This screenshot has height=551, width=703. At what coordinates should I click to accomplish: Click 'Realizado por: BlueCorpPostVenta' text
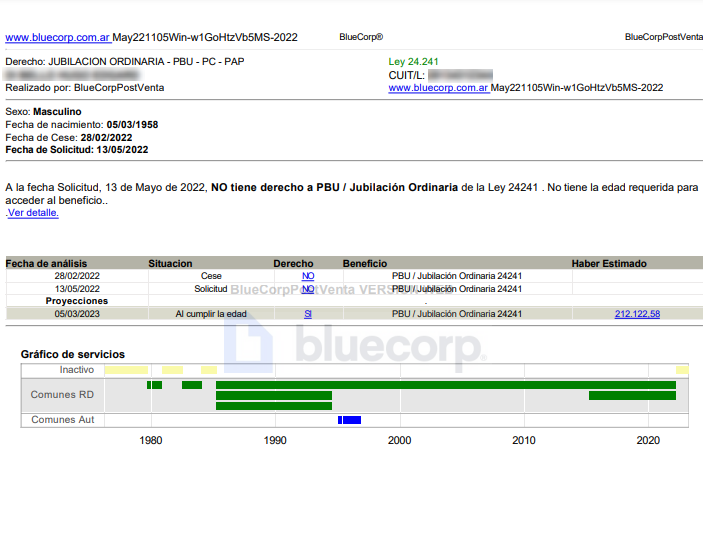85,87
